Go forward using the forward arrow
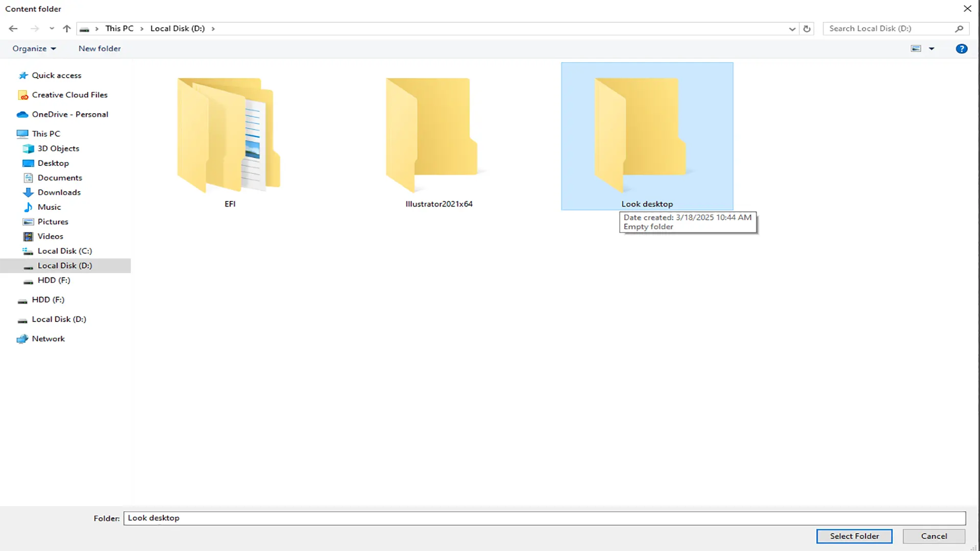980x551 pixels. tap(35, 29)
